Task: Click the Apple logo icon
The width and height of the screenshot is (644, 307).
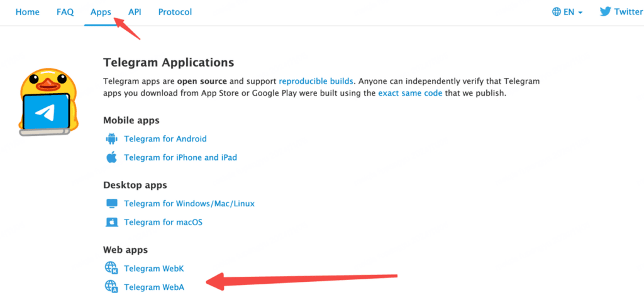Action: (x=111, y=157)
